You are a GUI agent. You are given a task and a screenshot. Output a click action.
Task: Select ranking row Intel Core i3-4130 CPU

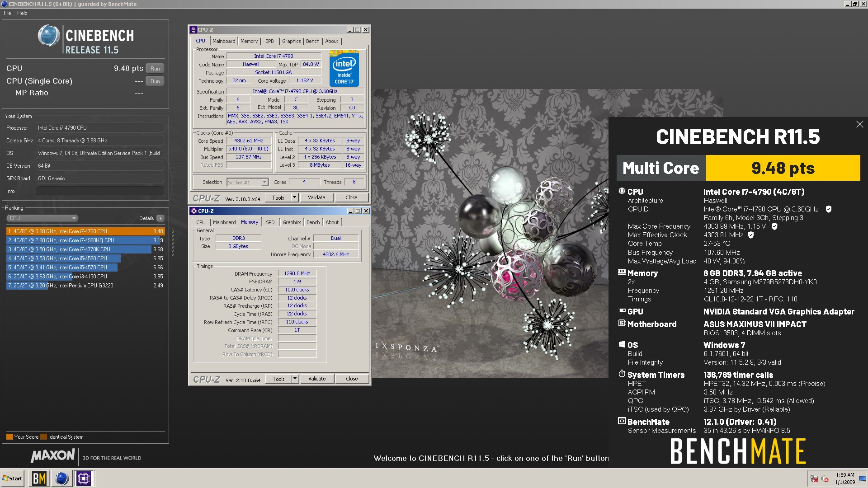[x=85, y=277]
